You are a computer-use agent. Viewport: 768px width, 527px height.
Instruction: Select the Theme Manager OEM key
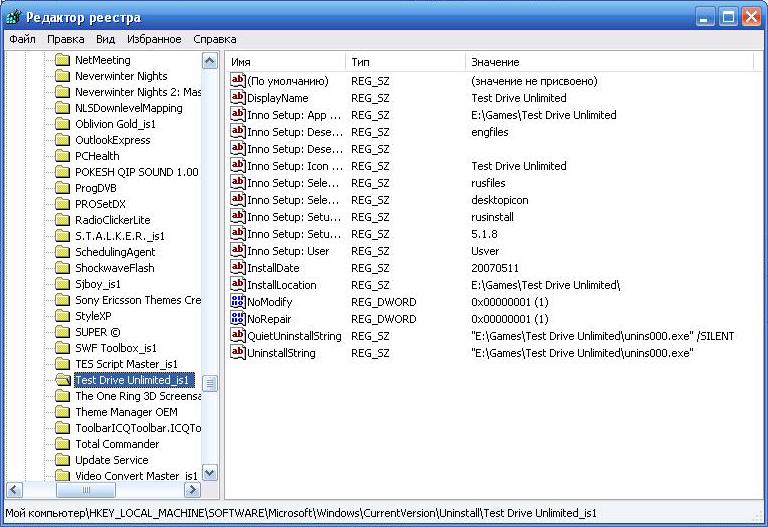click(126, 412)
